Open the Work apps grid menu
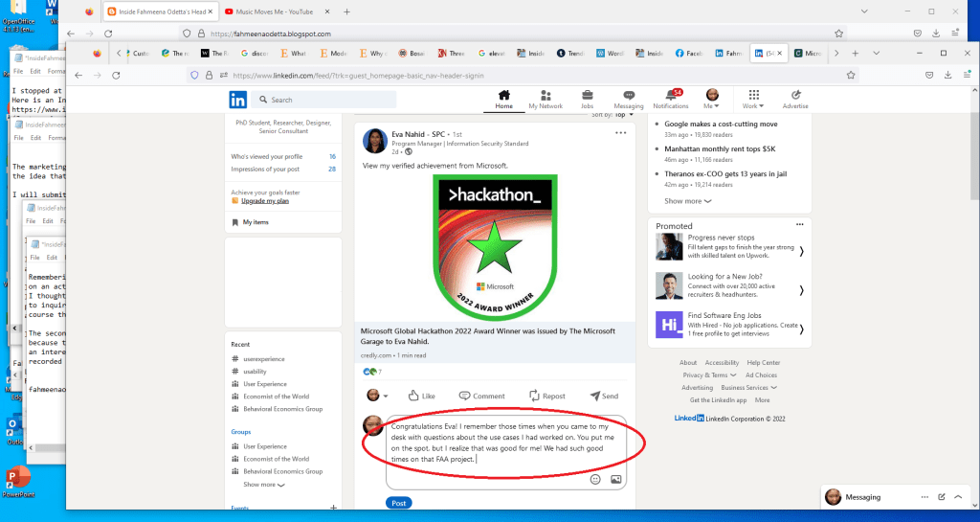The height and width of the screenshot is (522, 980). [753, 100]
